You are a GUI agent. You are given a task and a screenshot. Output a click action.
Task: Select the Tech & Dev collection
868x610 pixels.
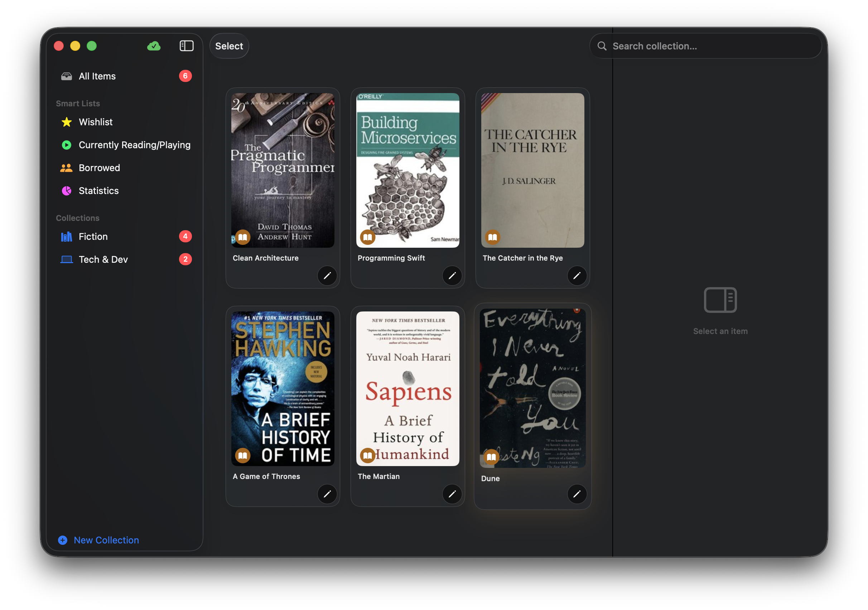pyautogui.click(x=125, y=260)
